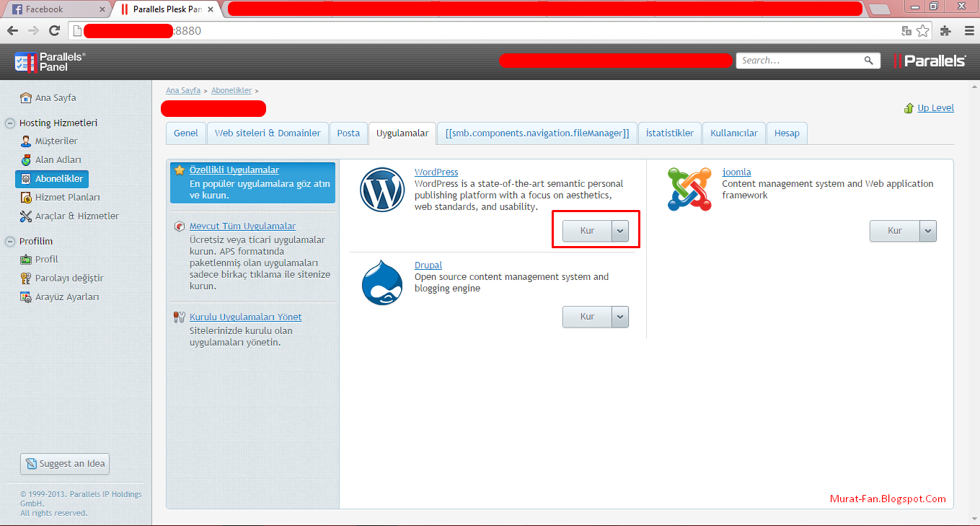Click the Arayüz Ayarları icon
This screenshot has width=980, height=526.
26,297
